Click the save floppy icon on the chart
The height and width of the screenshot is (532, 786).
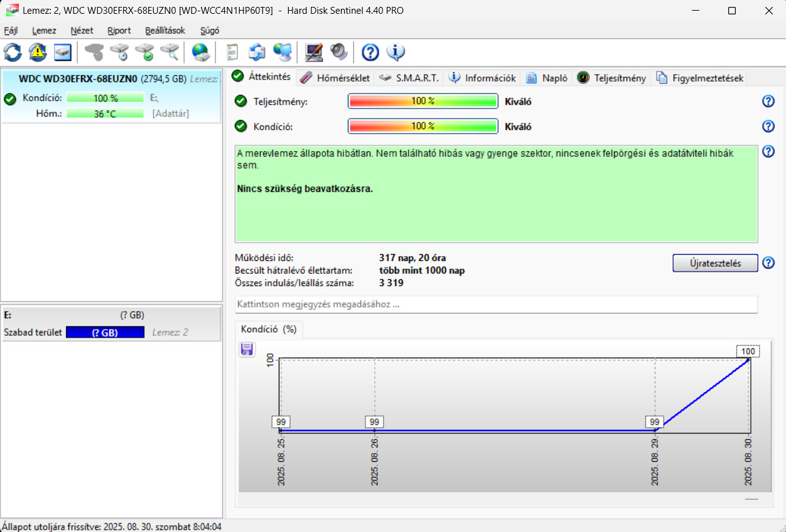click(247, 349)
